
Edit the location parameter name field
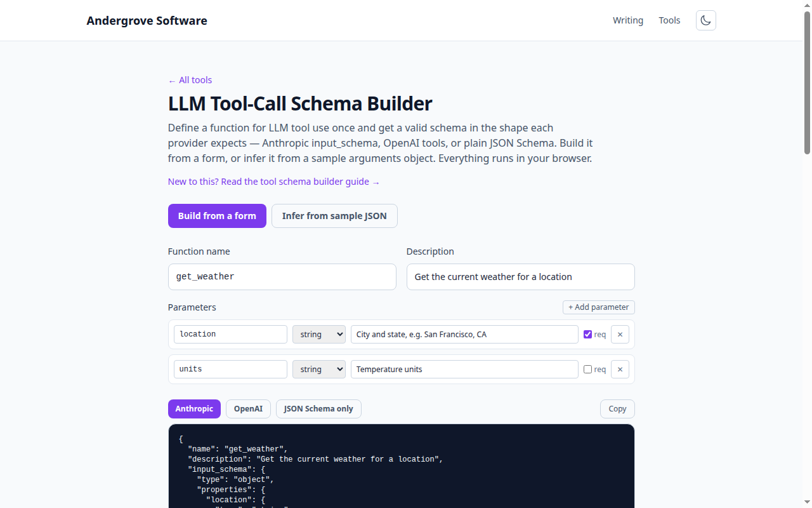[x=230, y=335]
